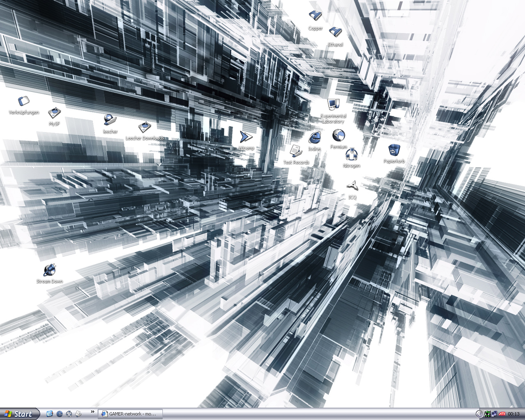The image size is (525, 420).
Task: Click the Fermium globe icon
Action: tap(338, 135)
